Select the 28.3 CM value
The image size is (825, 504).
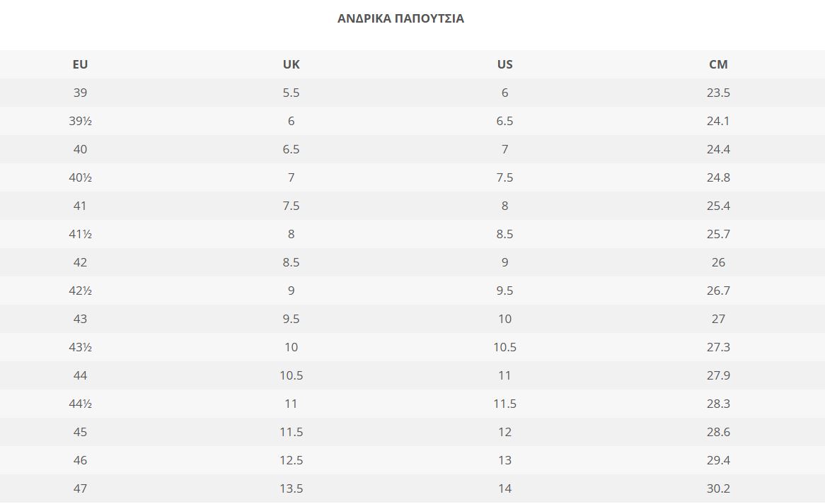coord(718,404)
